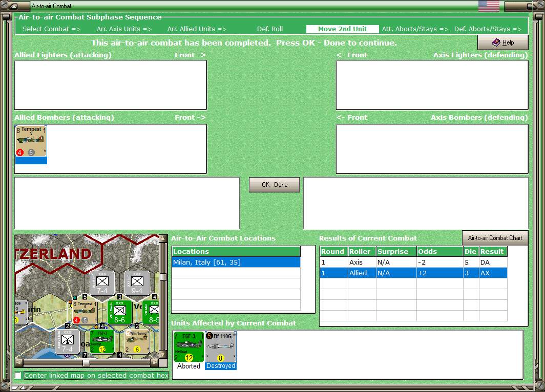Enable Center linked map on selected combat hex
This screenshot has width=545, height=392.
tap(18, 375)
